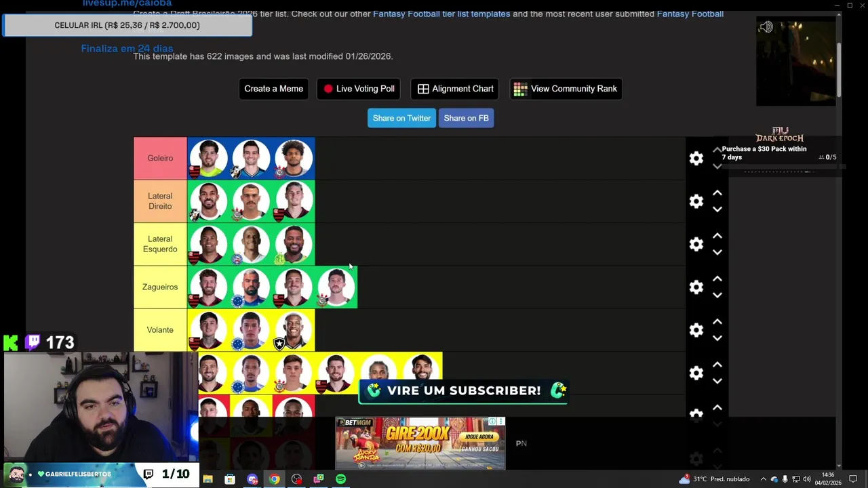The height and width of the screenshot is (488, 868).
Task: Open Windows notification center
Action: click(x=854, y=479)
